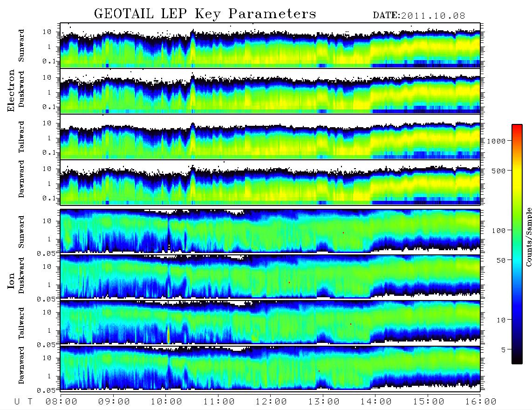Open the Electron Tailward spectrogram panel
Image resolution: width=532 pixels, height=410 pixels.
click(x=270, y=137)
